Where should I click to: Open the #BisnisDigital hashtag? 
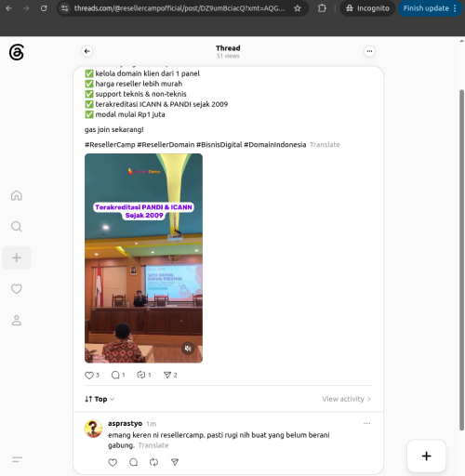point(219,145)
